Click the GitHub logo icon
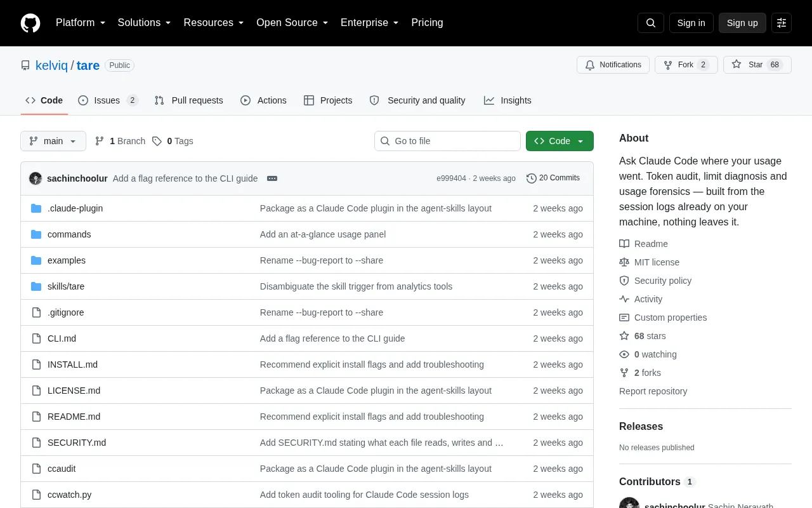This screenshot has height=508, width=812. [x=30, y=23]
